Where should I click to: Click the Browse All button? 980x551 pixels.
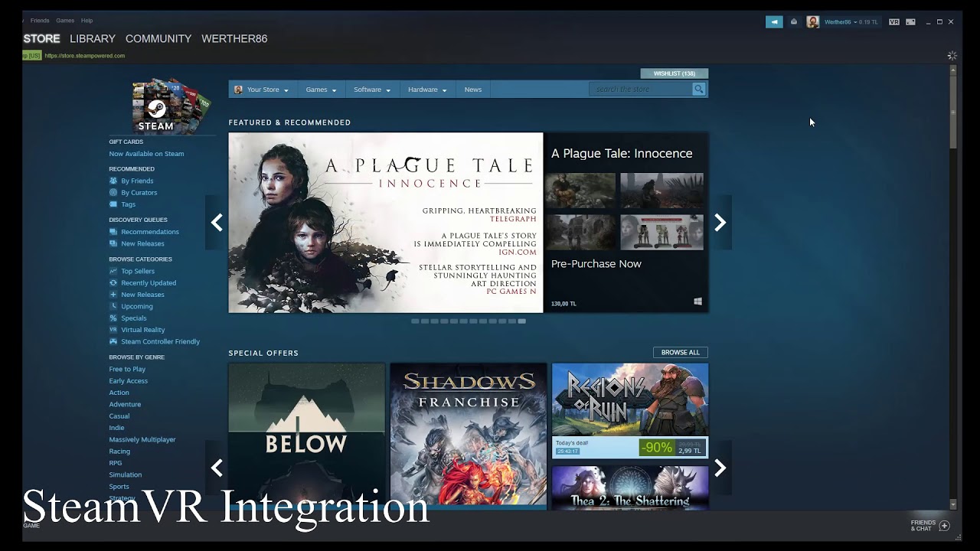click(681, 353)
